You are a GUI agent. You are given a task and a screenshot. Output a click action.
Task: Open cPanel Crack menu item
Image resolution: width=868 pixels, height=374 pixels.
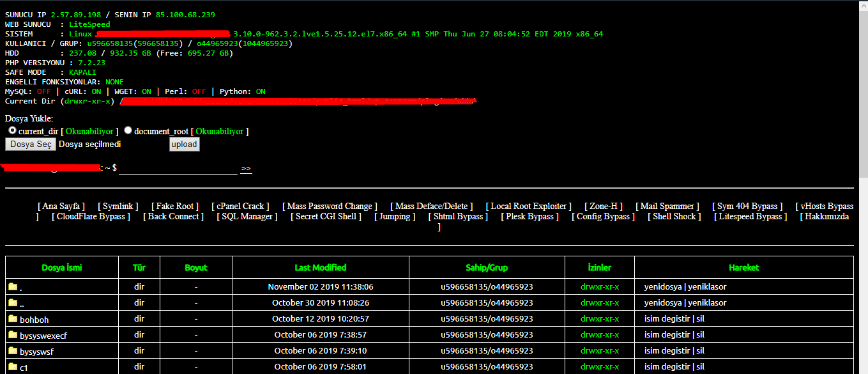(240, 206)
